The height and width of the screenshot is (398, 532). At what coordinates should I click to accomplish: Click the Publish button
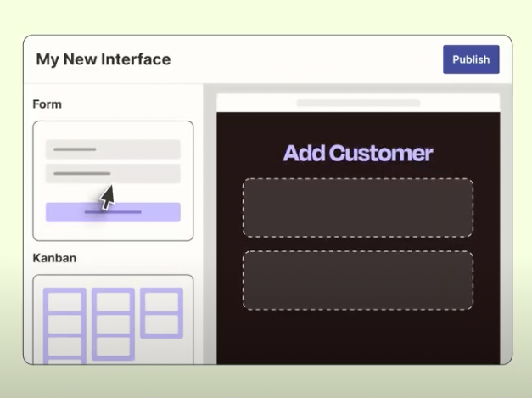pos(471,59)
